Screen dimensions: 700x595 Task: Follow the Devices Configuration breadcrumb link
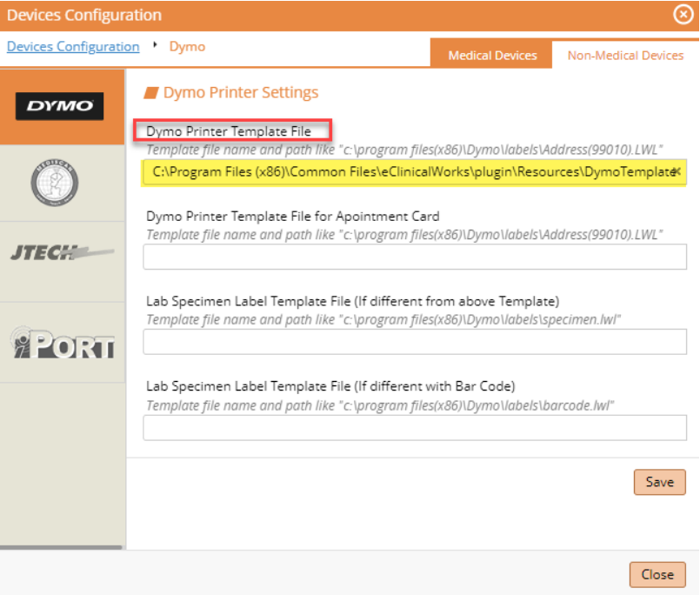(x=73, y=46)
